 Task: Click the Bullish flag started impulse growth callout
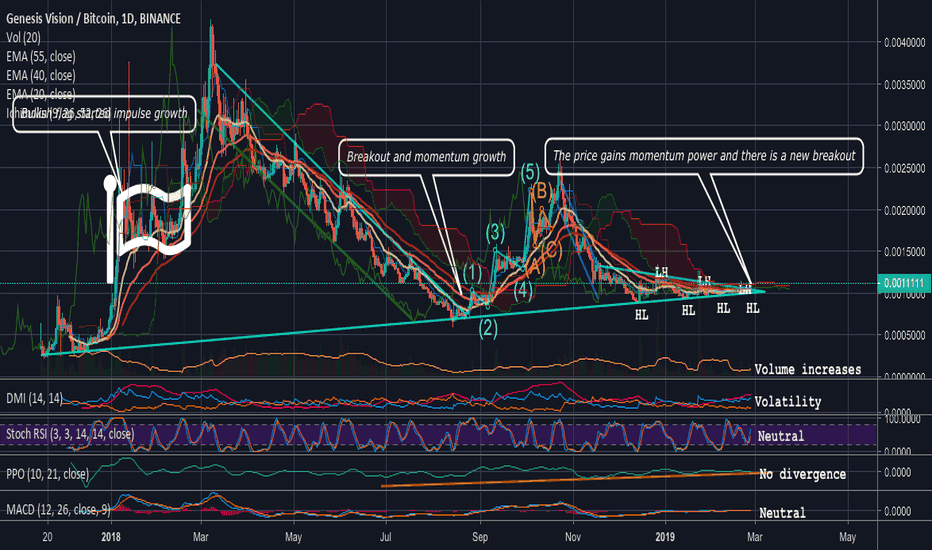coord(104,114)
